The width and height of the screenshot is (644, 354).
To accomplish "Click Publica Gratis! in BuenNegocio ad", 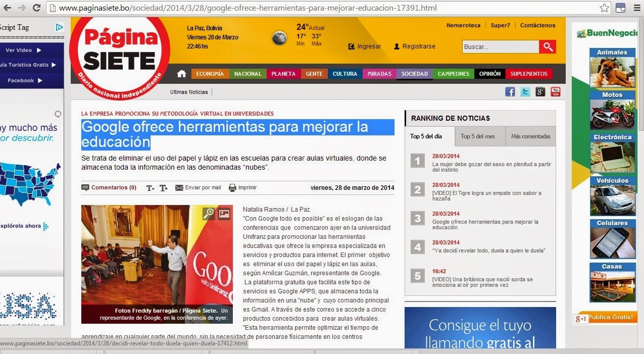I will (x=610, y=317).
